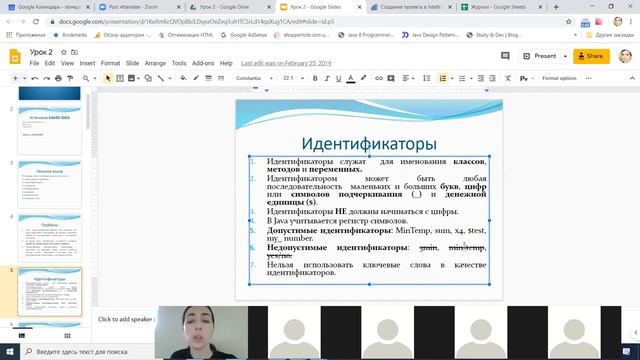This screenshot has height=360, width=640.
Task: Open the text alignment dropdown
Action: (408, 78)
